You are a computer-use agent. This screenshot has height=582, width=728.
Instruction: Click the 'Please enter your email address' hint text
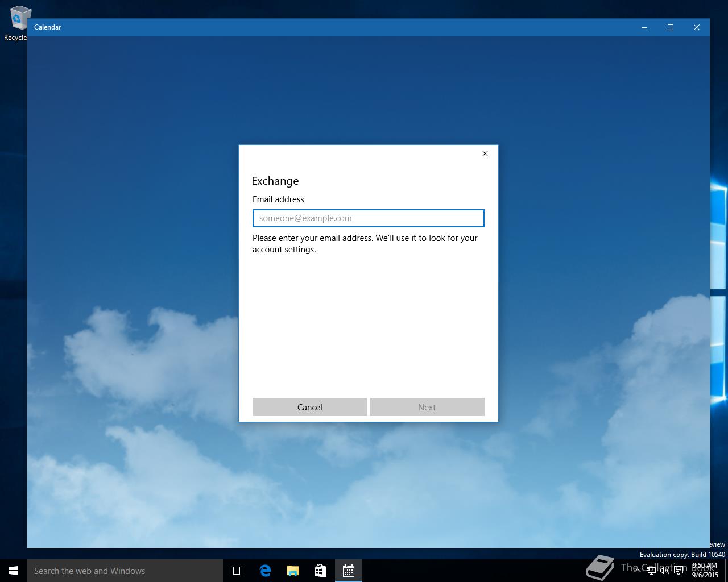[x=365, y=244]
